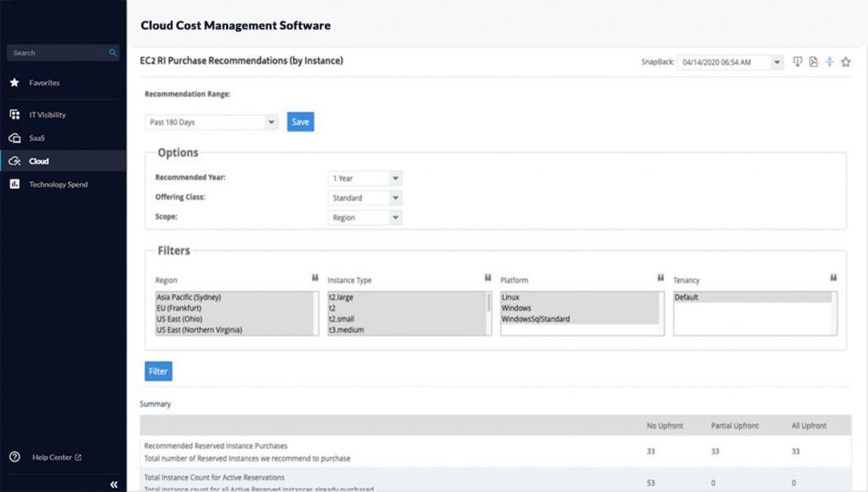Open the Recommendation Range dropdown

click(271, 121)
